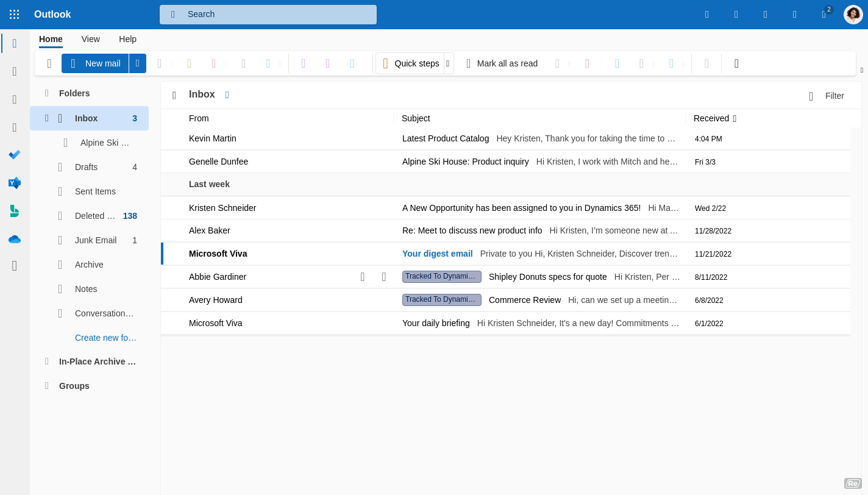Open the New mail split-button arrow icon
Image resolution: width=868 pixels, height=495 pixels.
coord(137,63)
